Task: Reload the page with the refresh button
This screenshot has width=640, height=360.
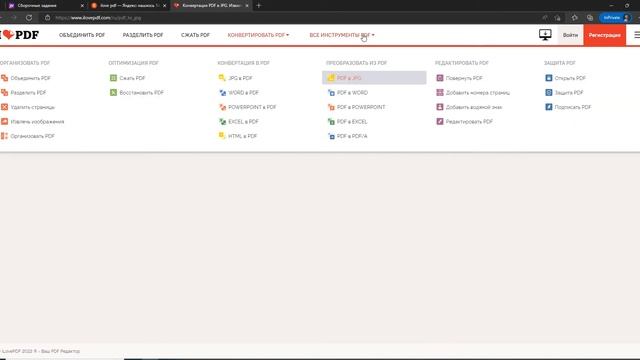Action: coord(29,18)
